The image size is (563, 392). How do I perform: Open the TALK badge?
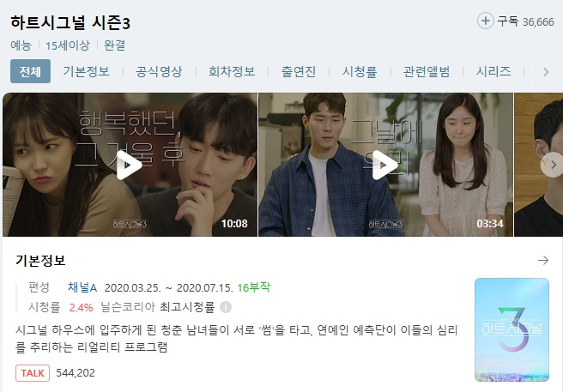click(x=33, y=373)
